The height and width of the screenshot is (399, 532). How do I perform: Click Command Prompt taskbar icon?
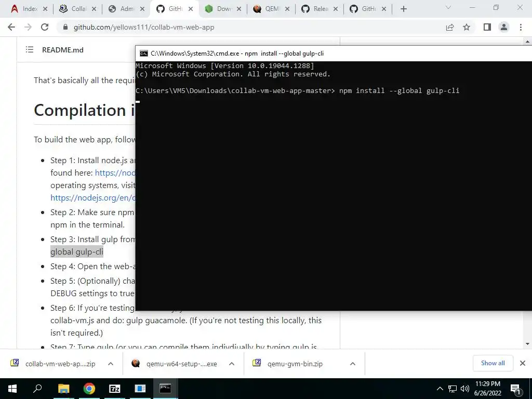(x=165, y=389)
